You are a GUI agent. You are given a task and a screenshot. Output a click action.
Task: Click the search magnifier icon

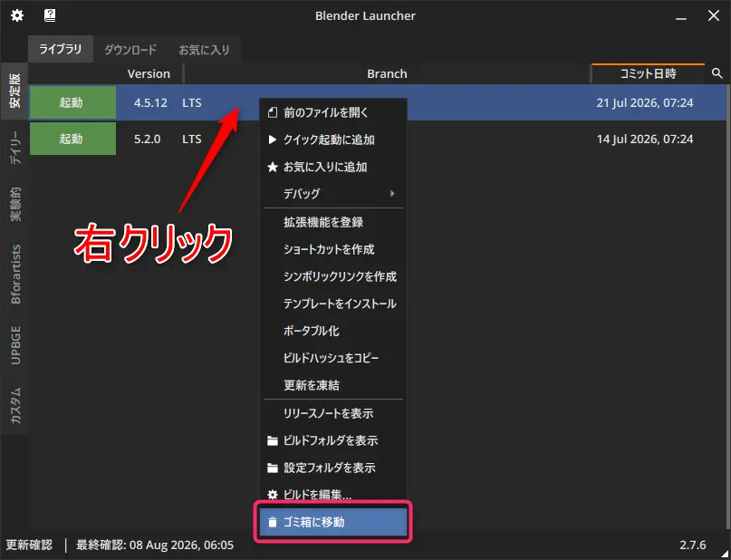tap(717, 73)
